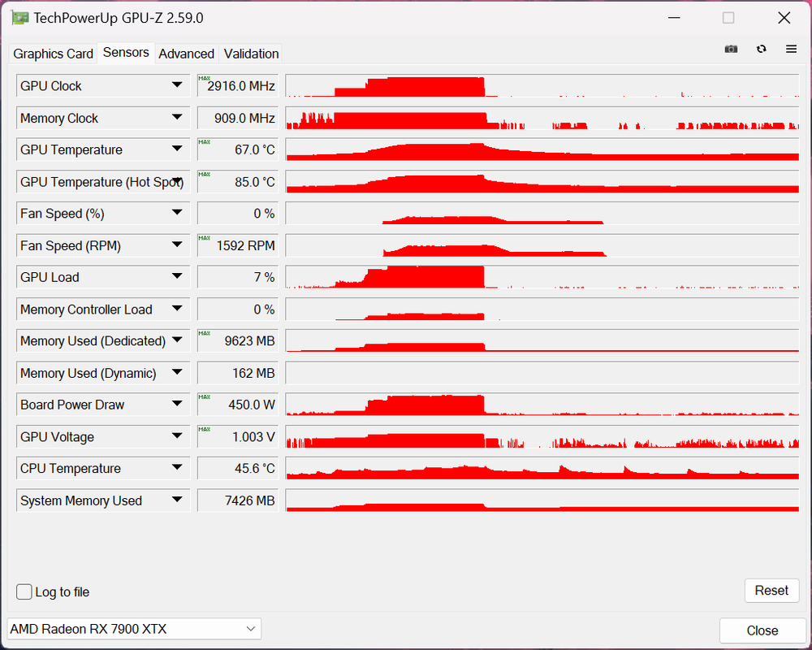This screenshot has height=650, width=812.
Task: Open the Validation tab
Action: (251, 54)
